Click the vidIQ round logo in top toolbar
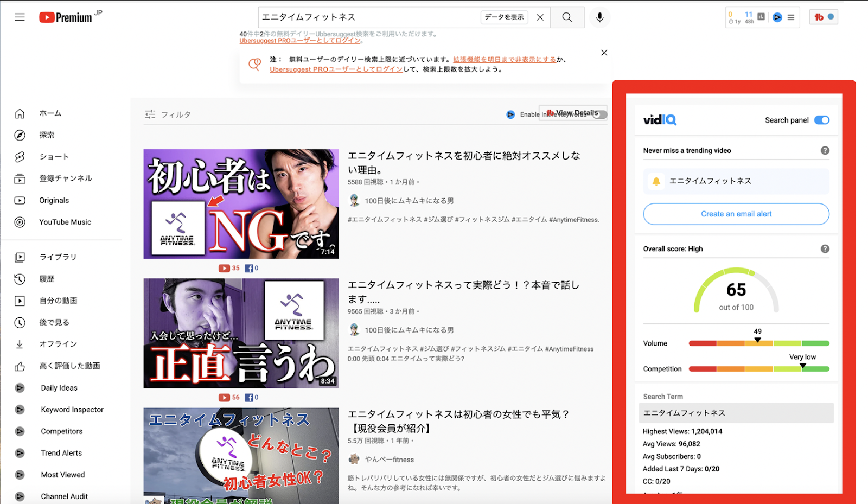The width and height of the screenshot is (868, 504). pos(777,17)
